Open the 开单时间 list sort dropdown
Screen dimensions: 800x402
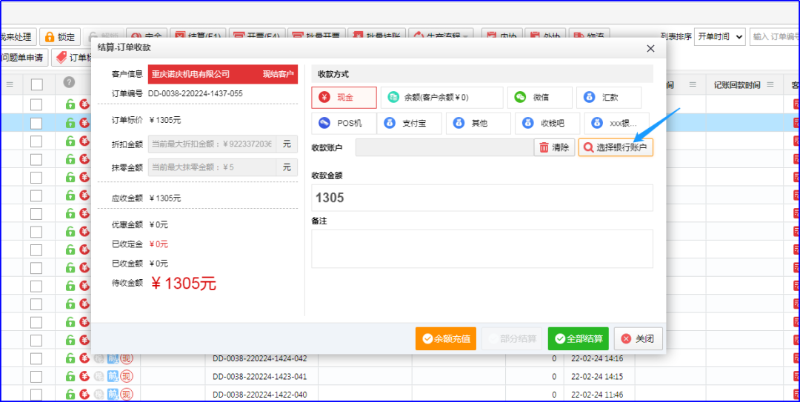pyautogui.click(x=720, y=36)
